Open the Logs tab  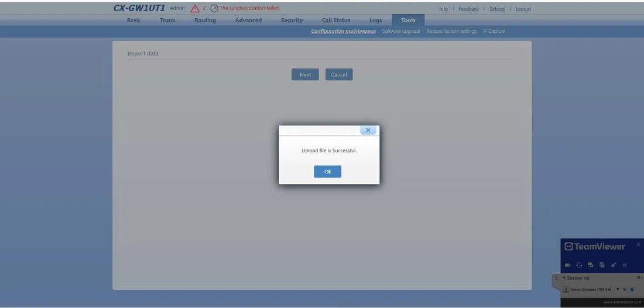click(375, 20)
